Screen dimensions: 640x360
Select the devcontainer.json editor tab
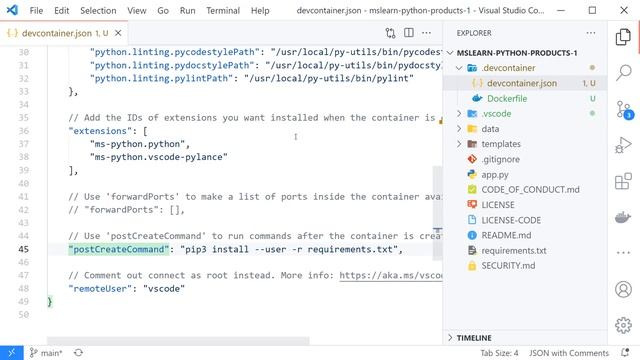coord(64,33)
